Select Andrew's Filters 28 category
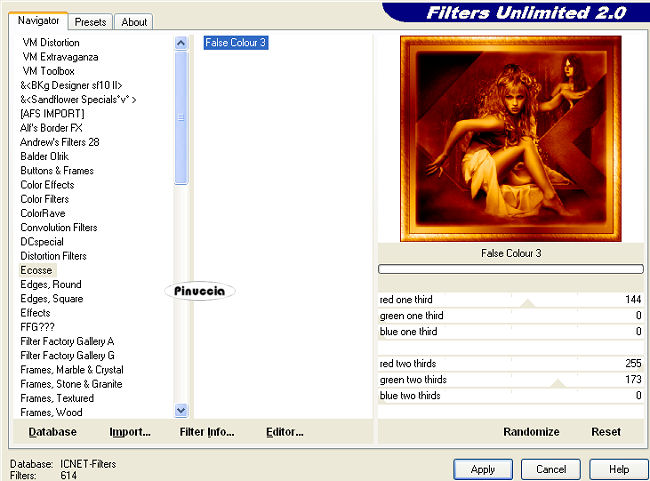Image resolution: width=650 pixels, height=481 pixels. [60, 142]
